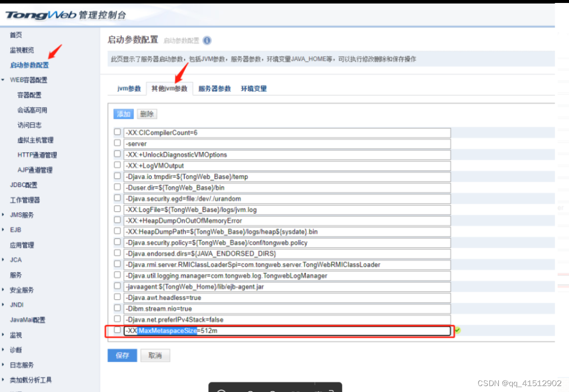This screenshot has height=392, width=569.
Task: Tick the checkbox for -XX:HeapDumpPath
Action: coord(117,231)
